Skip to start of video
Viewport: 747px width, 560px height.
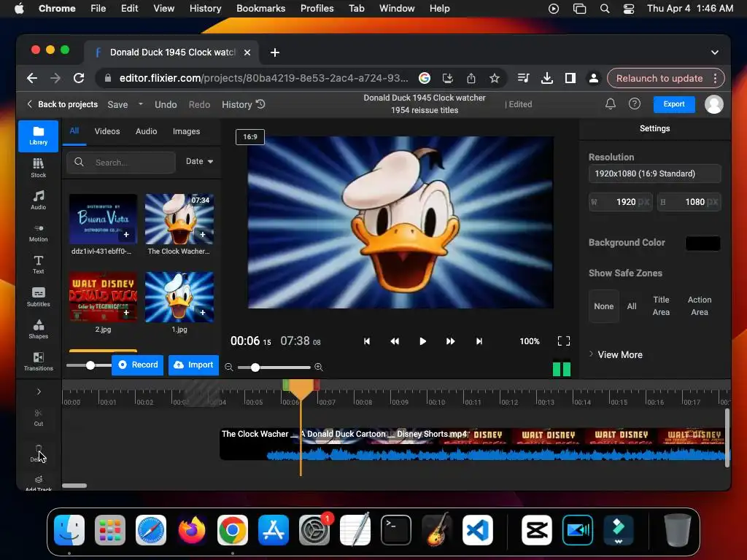pyautogui.click(x=367, y=341)
